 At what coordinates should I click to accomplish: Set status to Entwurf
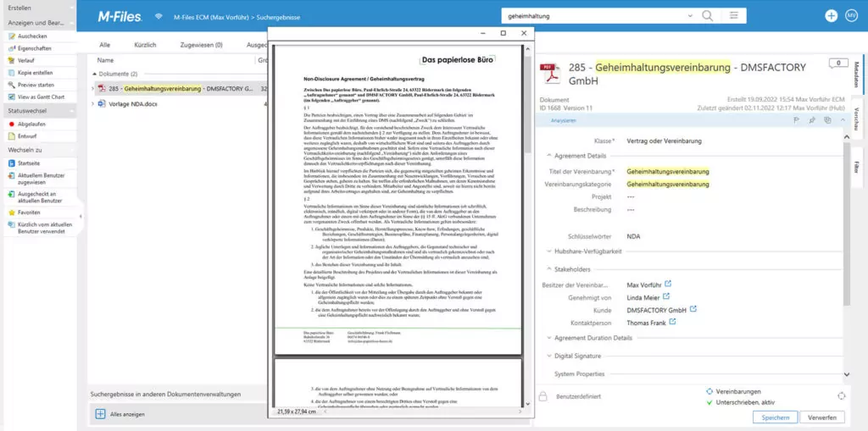tap(27, 136)
